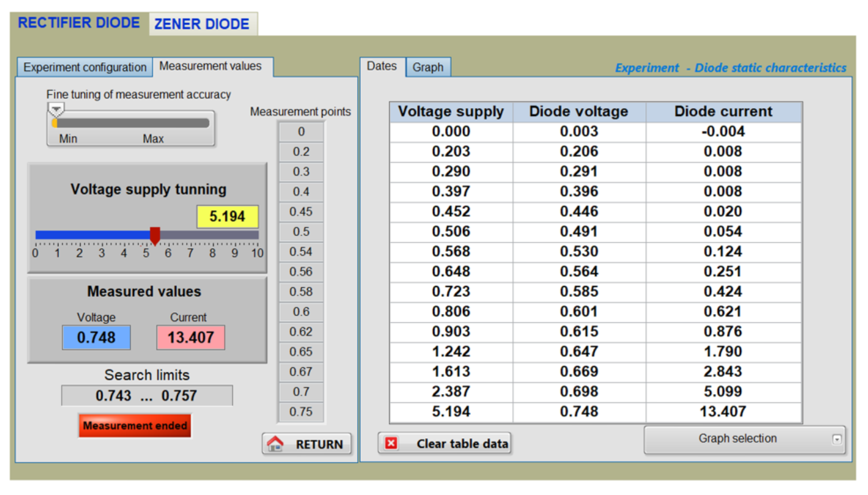The height and width of the screenshot is (495, 868).
Task: Open the Experiment configuration tab
Action: [85, 67]
